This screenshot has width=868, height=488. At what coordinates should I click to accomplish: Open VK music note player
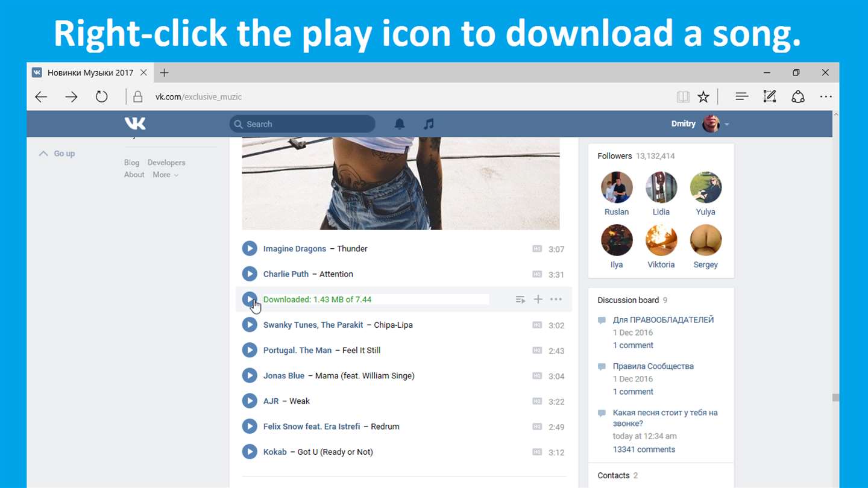tap(429, 124)
